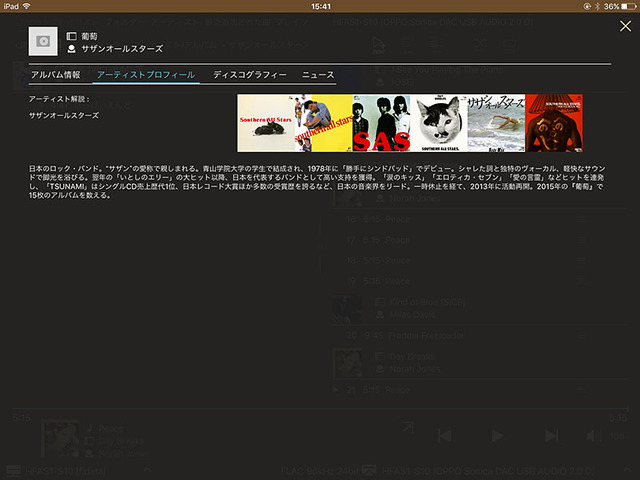Skip to previous track
The width and height of the screenshot is (640, 480).
coord(445,435)
